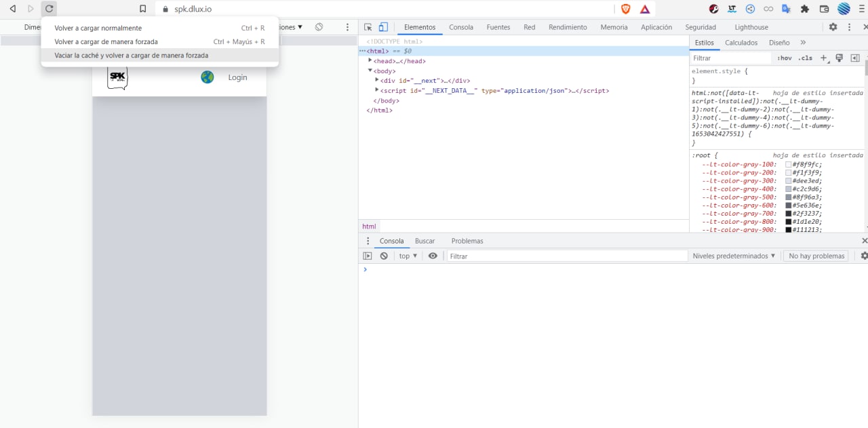868x428 pixels.
Task: Expand the head element node
Action: pos(370,60)
